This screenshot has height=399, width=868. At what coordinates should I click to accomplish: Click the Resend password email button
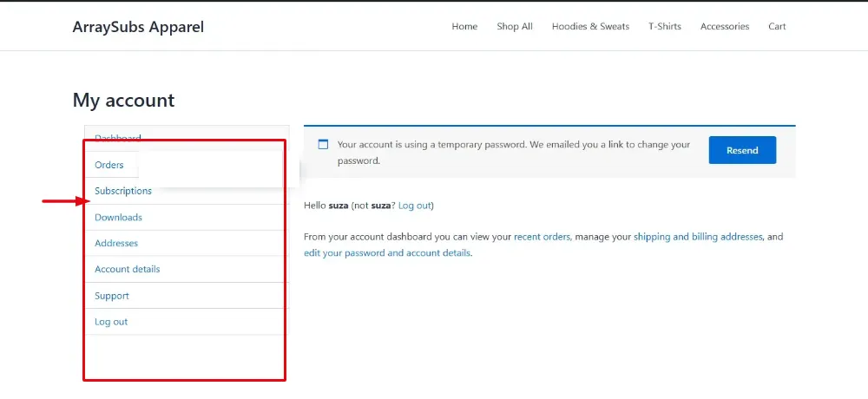coord(742,150)
